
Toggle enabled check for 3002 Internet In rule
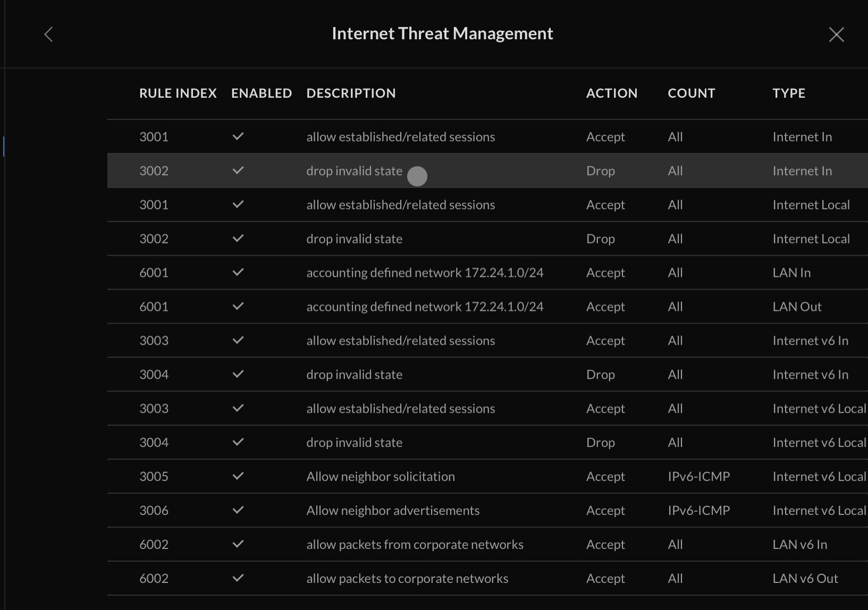point(238,171)
